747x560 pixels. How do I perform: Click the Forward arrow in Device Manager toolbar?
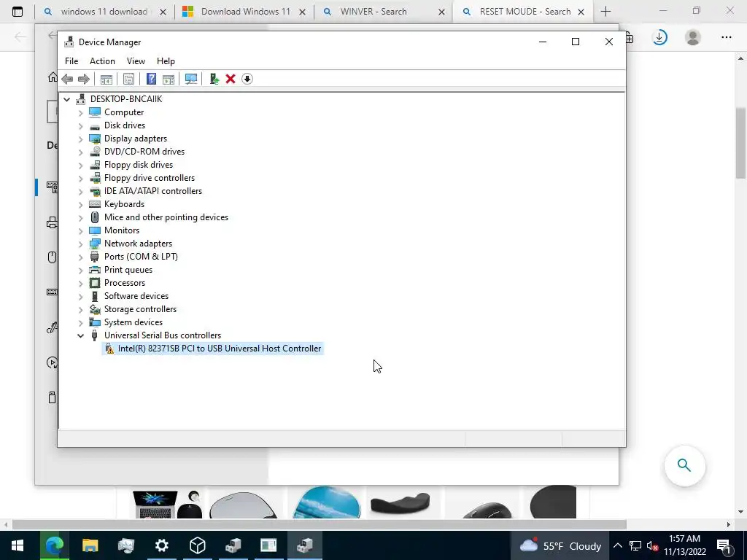click(83, 79)
